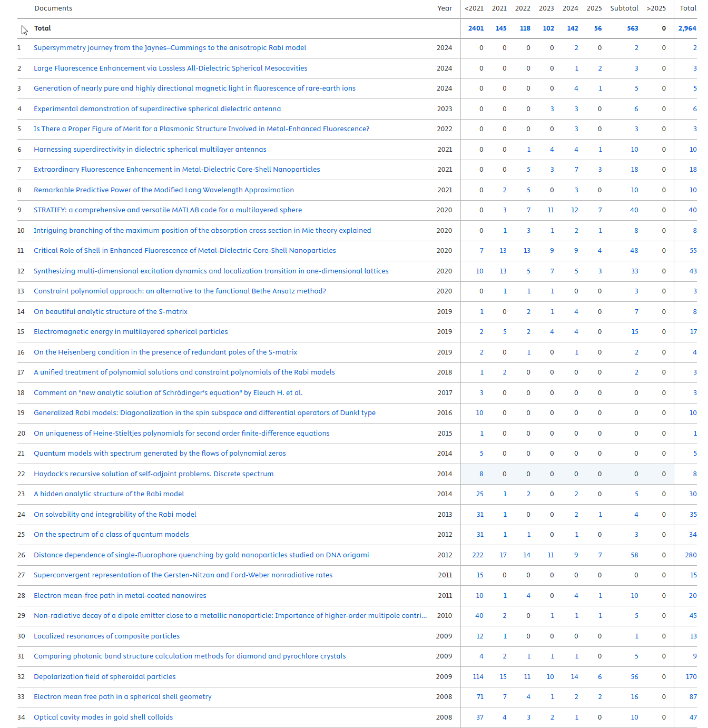Screen dimensions: 708x728
Task: Open 'Quantum models with spectrum generated by the flows'
Action: click(160, 454)
